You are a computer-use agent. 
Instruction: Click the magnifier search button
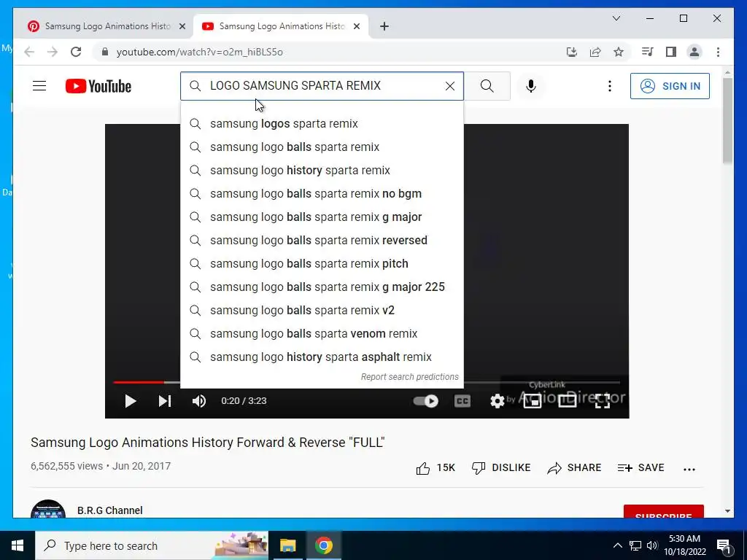487,86
